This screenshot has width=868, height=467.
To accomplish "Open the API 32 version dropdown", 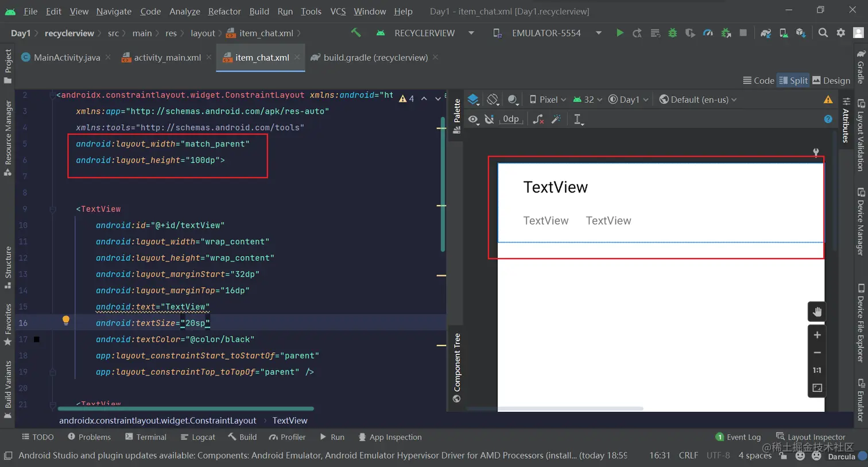I will pyautogui.click(x=588, y=99).
